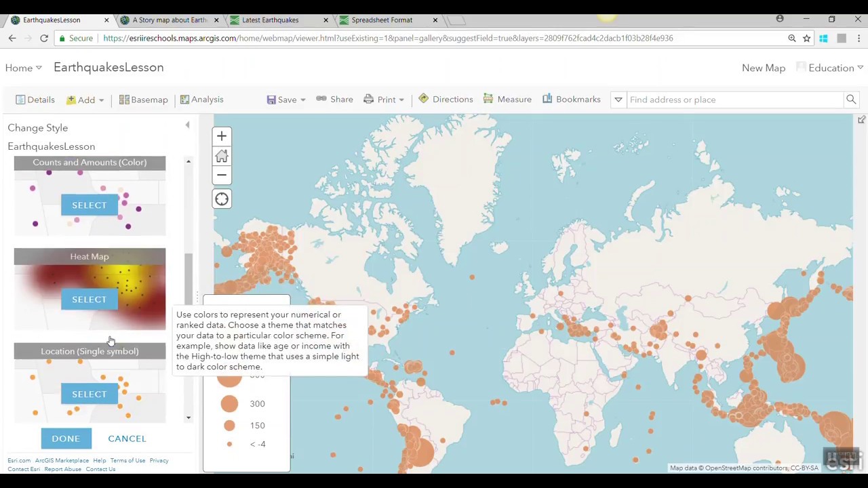This screenshot has width=868, height=488.
Task: Go to the map's default extent
Action: tap(222, 156)
